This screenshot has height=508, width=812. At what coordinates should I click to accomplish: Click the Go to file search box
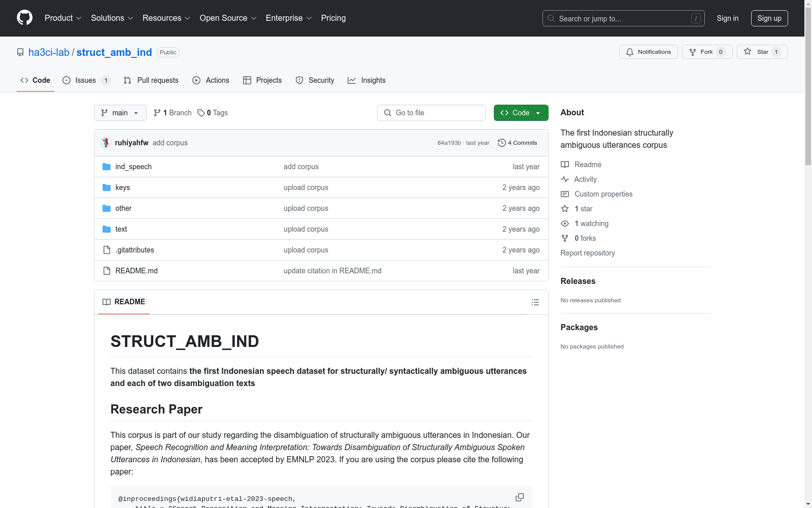click(x=431, y=113)
